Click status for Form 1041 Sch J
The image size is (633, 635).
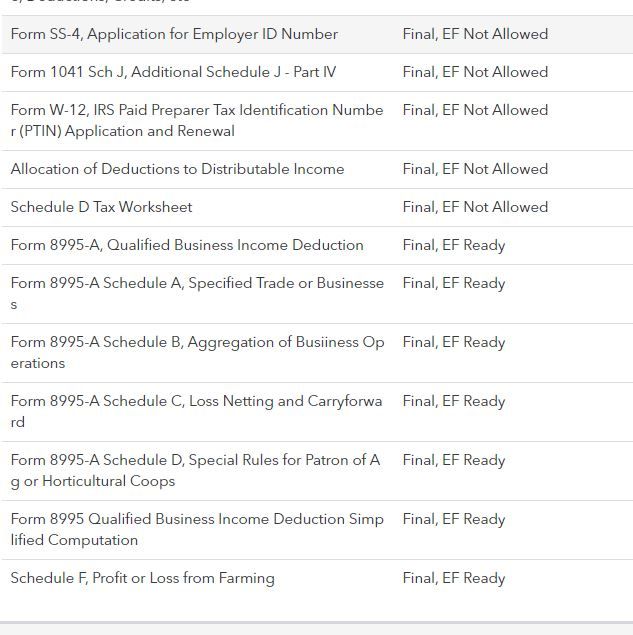[x=475, y=72]
